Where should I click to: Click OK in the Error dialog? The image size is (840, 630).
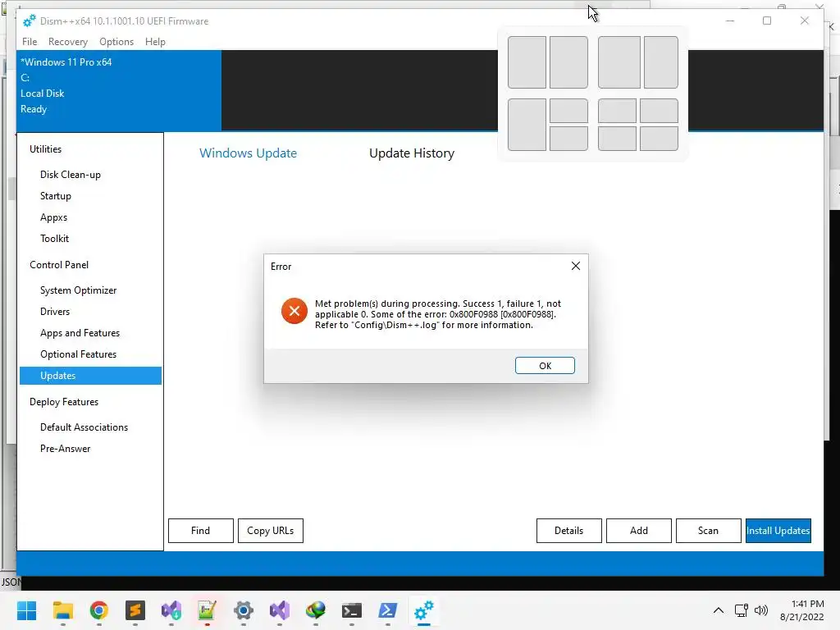tap(545, 365)
